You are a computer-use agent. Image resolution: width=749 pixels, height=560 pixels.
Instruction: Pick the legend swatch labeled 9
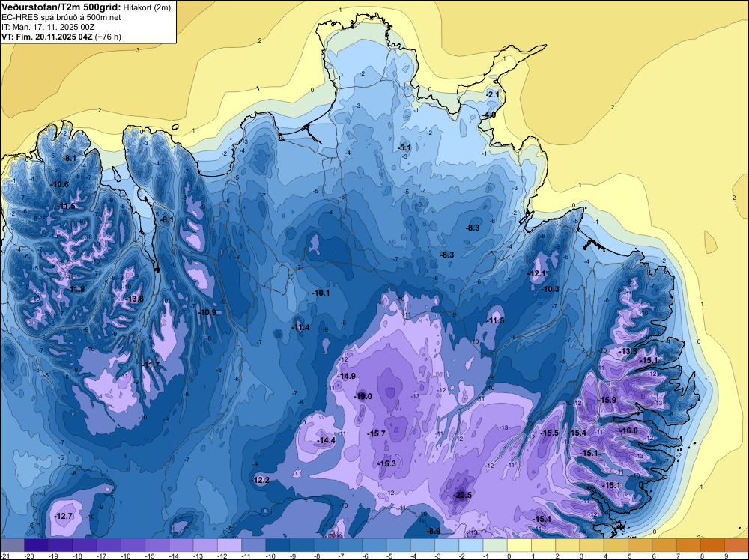click(736, 545)
